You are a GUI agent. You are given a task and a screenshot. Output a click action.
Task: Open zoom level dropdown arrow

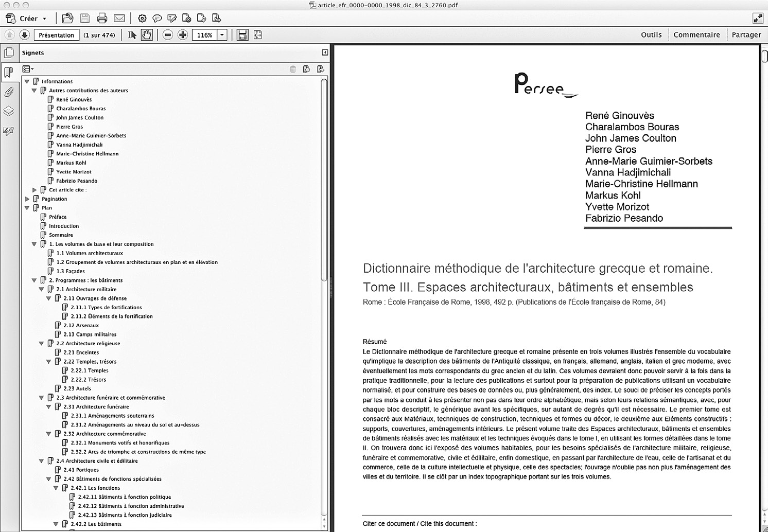click(x=222, y=35)
